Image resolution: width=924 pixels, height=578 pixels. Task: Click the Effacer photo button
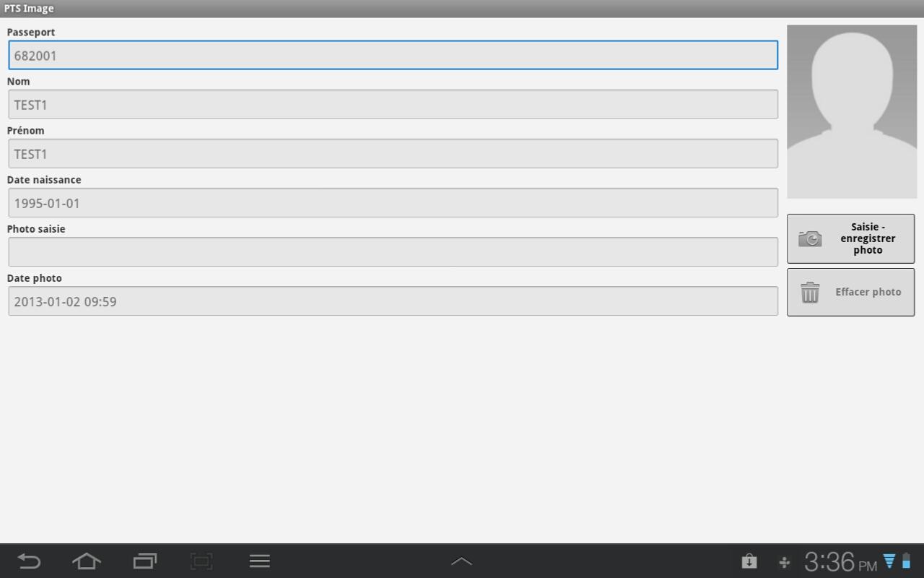[850, 292]
